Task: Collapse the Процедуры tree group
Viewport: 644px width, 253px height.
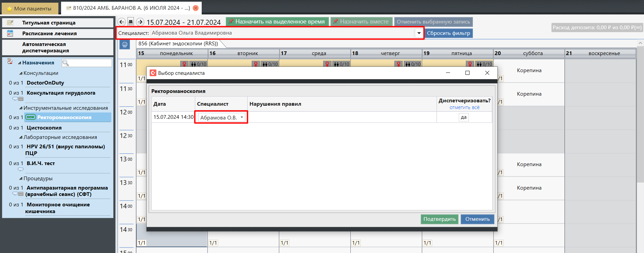Action: (x=21, y=179)
